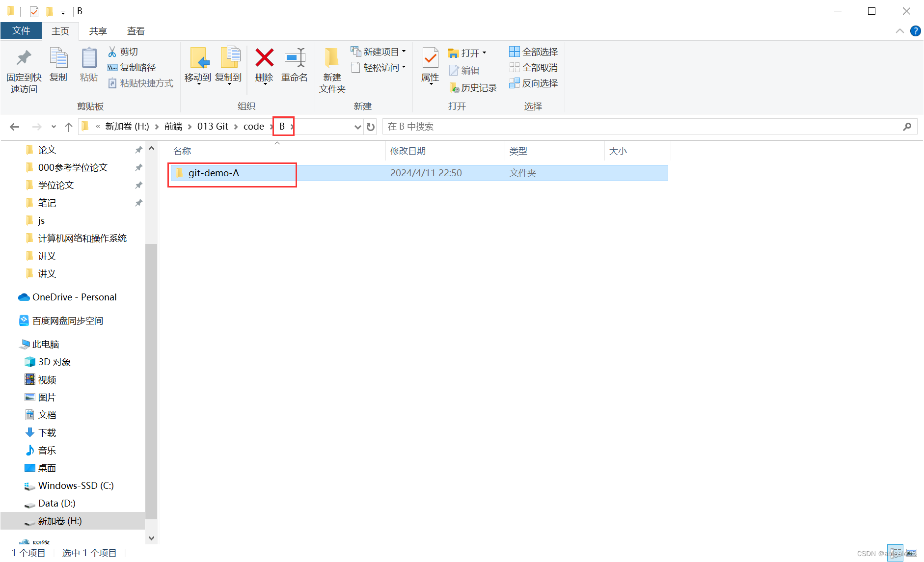Image resolution: width=924 pixels, height=562 pixels.
Task: Switch to the 查看 ribbon tab
Action: point(136,30)
